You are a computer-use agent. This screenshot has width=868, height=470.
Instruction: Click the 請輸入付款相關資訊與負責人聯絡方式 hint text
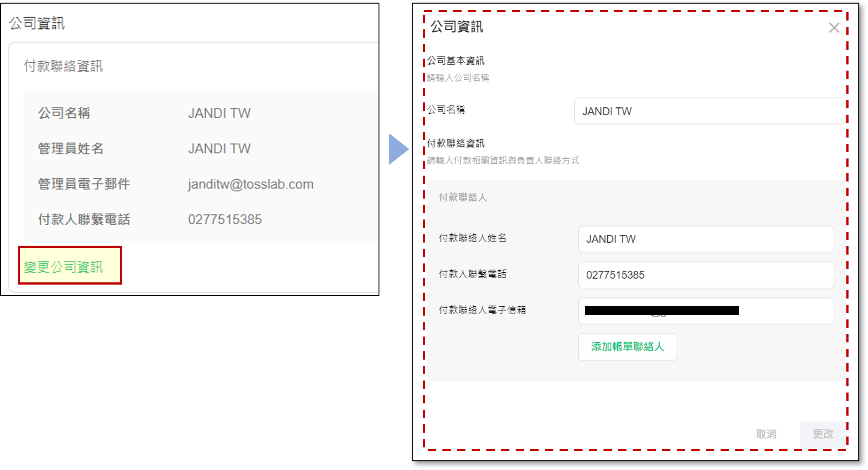503,161
